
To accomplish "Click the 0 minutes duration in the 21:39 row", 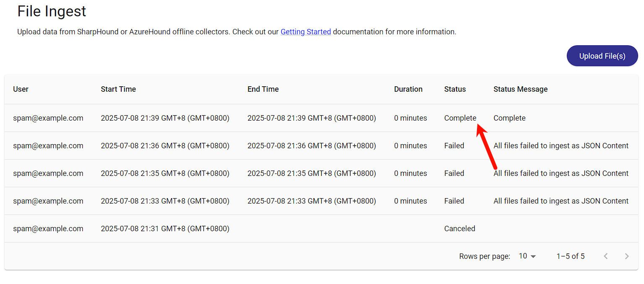I will 410,118.
